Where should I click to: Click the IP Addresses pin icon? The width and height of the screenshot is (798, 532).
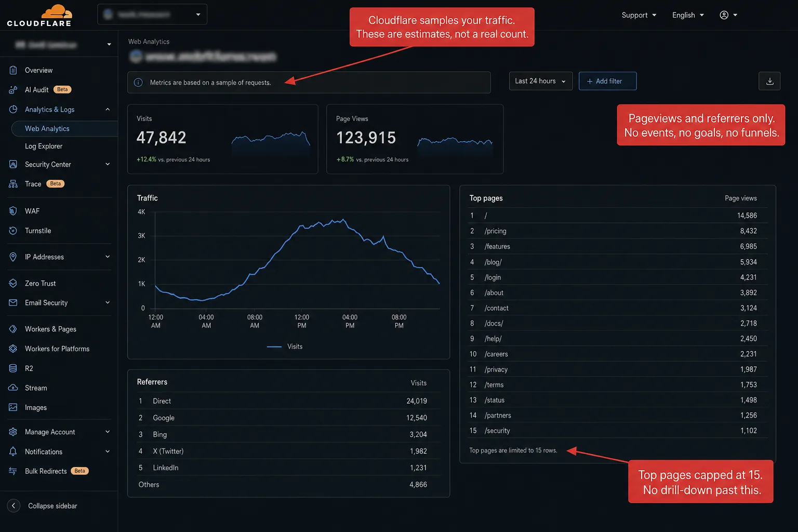(13, 257)
